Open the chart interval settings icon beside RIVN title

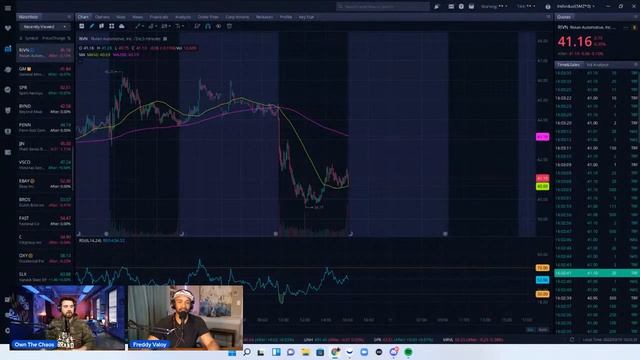point(165,39)
